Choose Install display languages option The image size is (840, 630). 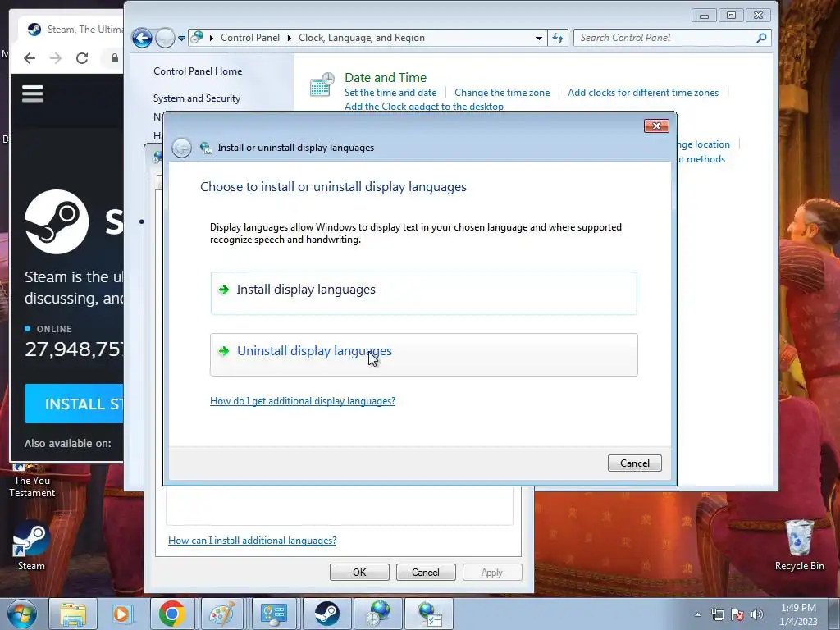(x=424, y=293)
